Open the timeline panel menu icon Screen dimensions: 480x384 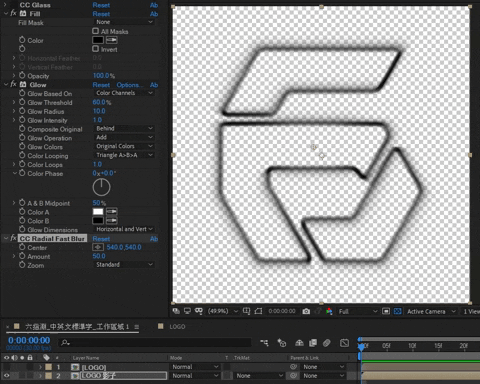pos(137,327)
